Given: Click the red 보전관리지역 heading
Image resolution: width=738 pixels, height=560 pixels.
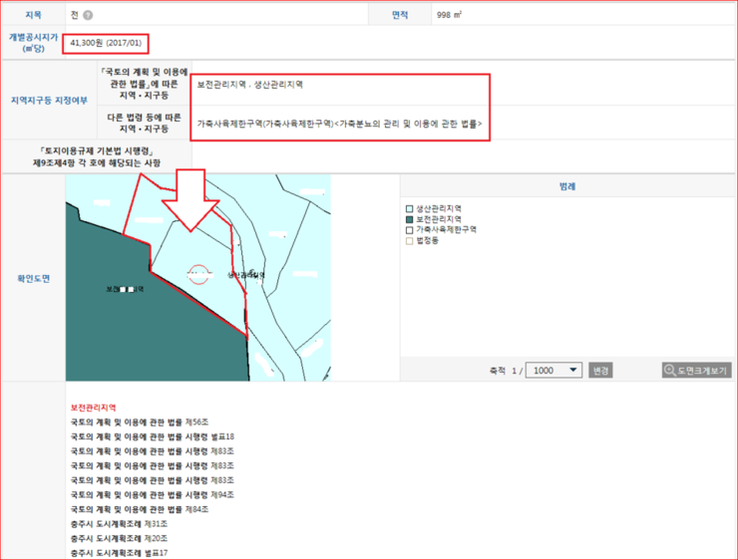Looking at the screenshot, I should 93,408.
